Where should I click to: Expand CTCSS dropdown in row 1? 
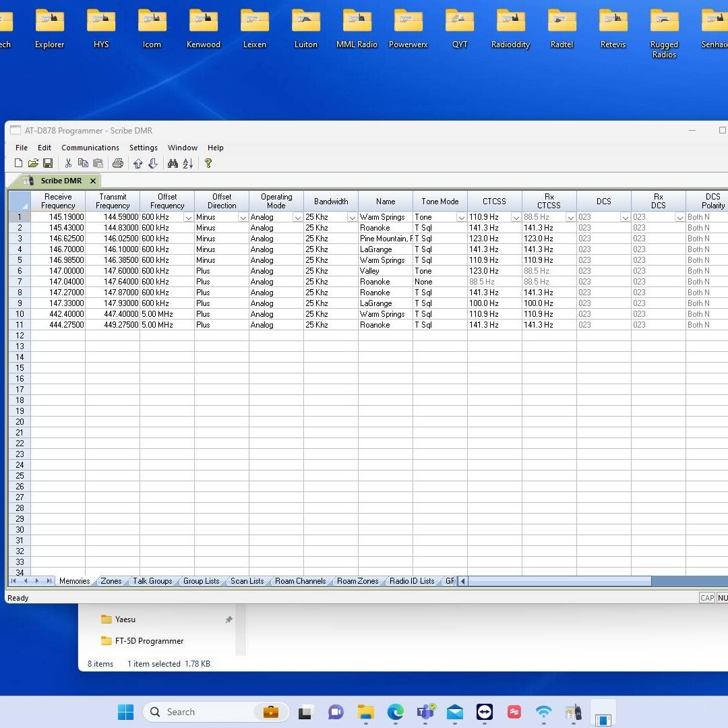(x=516, y=217)
